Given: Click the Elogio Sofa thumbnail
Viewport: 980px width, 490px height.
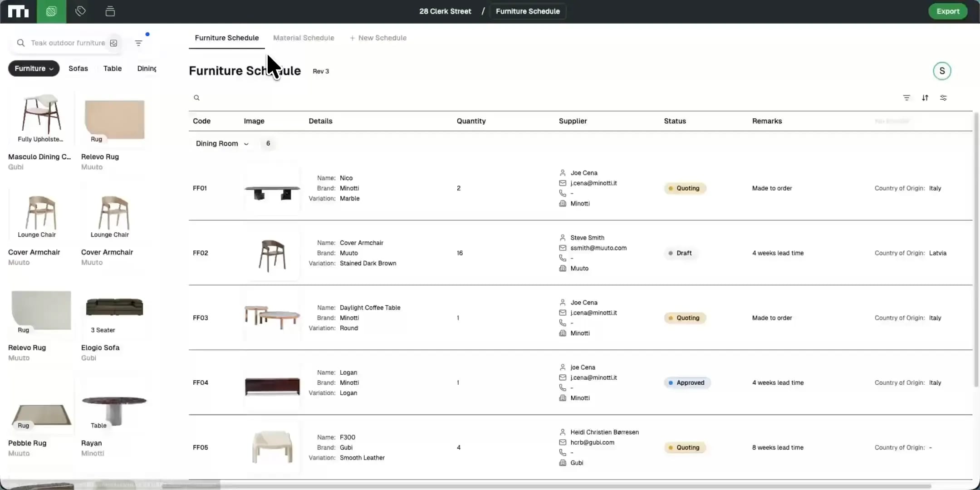Looking at the screenshot, I should click(114, 308).
